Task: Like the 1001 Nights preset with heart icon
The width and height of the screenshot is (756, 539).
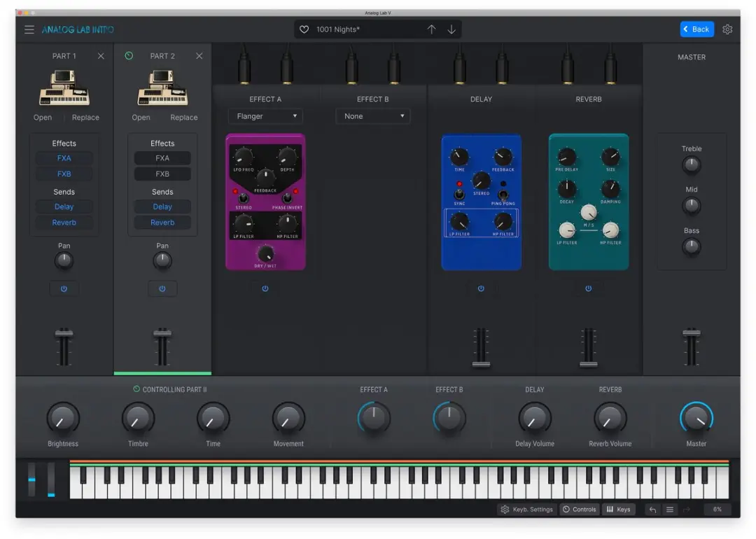Action: [304, 29]
